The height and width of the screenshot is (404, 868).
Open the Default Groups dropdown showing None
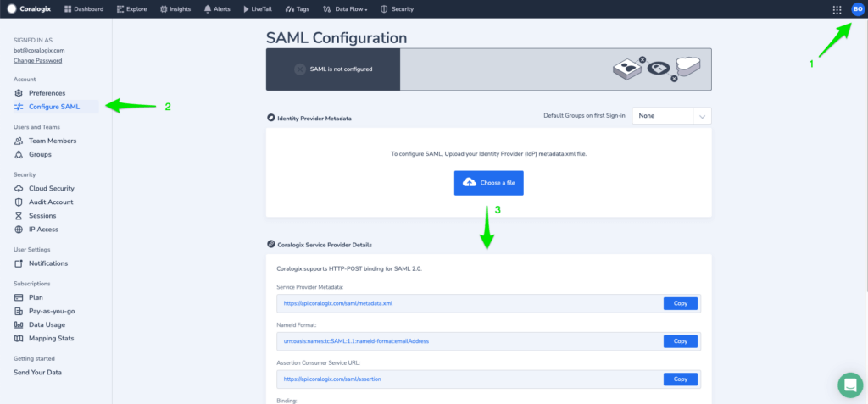tap(671, 116)
